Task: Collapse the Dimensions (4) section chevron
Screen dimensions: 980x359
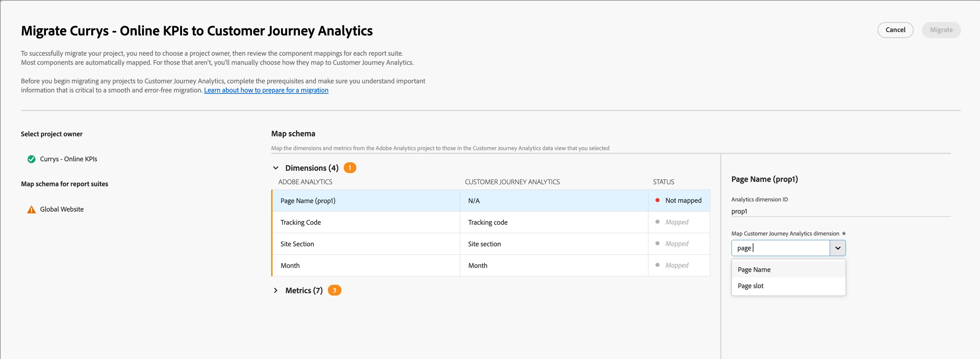Action: pos(276,168)
